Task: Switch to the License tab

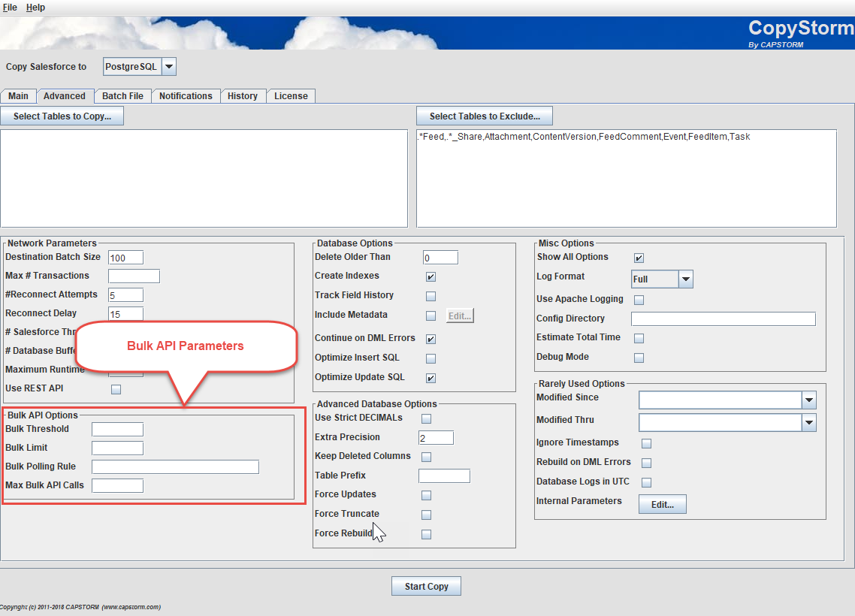Action: click(x=291, y=96)
